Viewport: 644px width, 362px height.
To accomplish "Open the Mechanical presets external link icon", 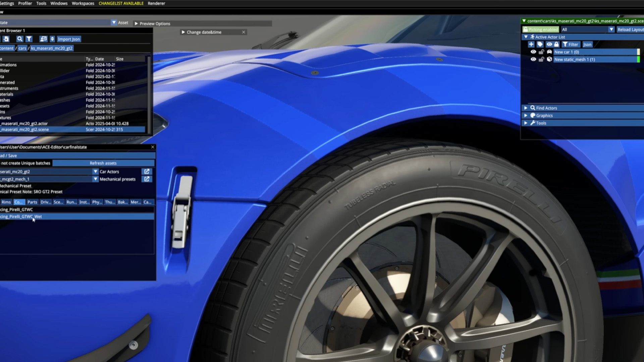I will tap(147, 179).
